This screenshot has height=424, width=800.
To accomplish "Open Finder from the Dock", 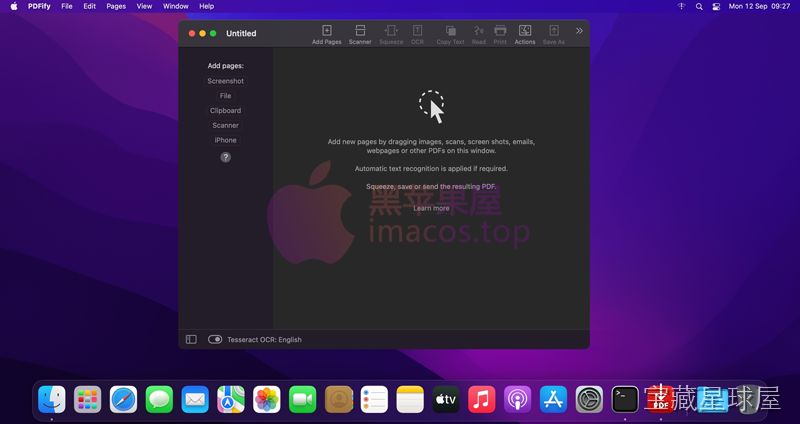I will point(52,400).
